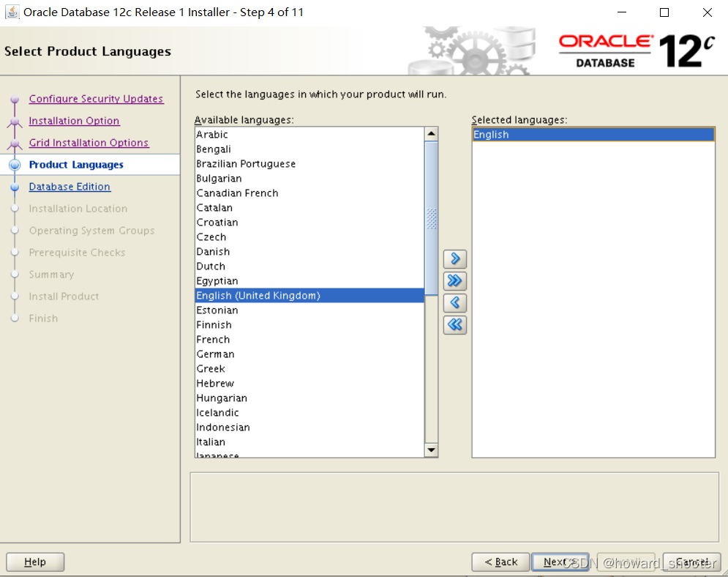
Task: Click the Cancel button
Action: point(691,562)
